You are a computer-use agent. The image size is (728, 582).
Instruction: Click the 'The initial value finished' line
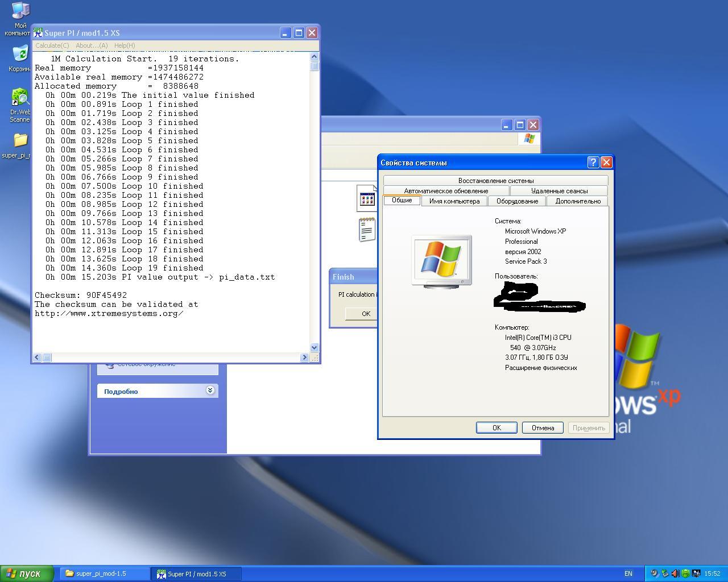150,95
